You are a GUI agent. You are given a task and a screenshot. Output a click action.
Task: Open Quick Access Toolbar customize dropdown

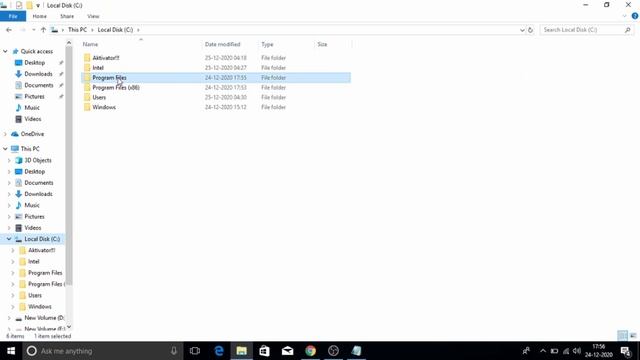[38, 5]
